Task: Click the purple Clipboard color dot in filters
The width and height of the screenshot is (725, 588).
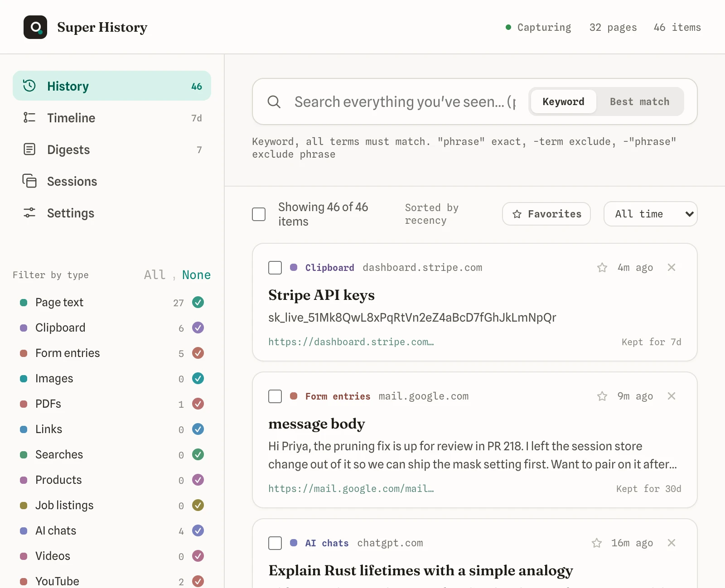Action: [x=24, y=328]
